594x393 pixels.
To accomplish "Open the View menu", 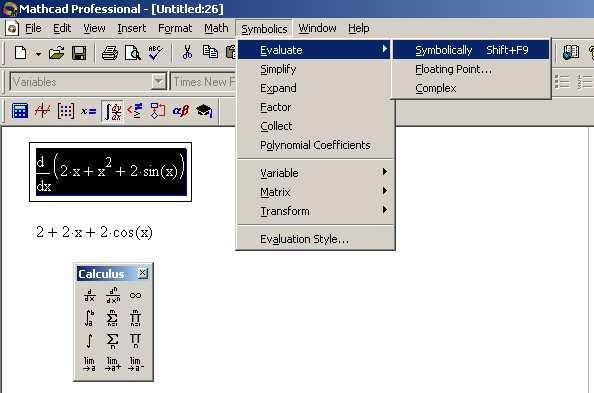I will (94, 28).
